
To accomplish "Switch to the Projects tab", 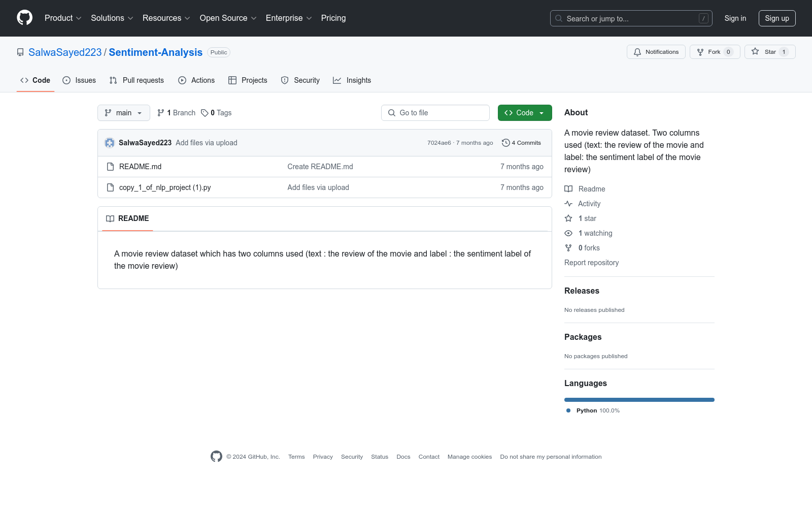I will point(248,80).
